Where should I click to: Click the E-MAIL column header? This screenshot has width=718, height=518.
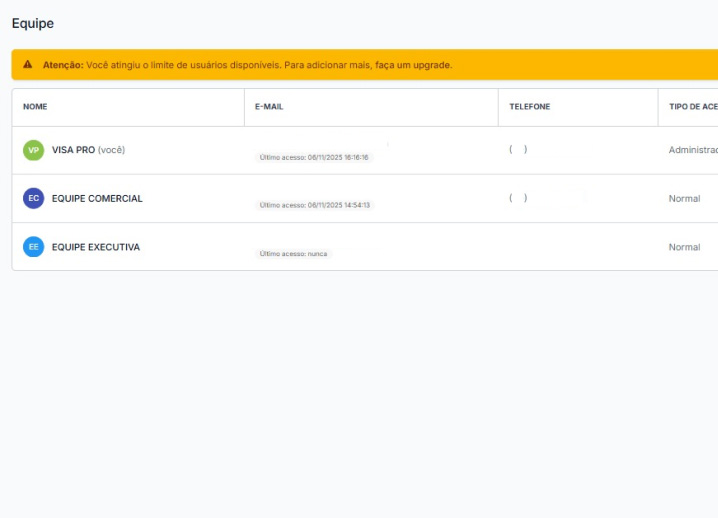pos(269,107)
